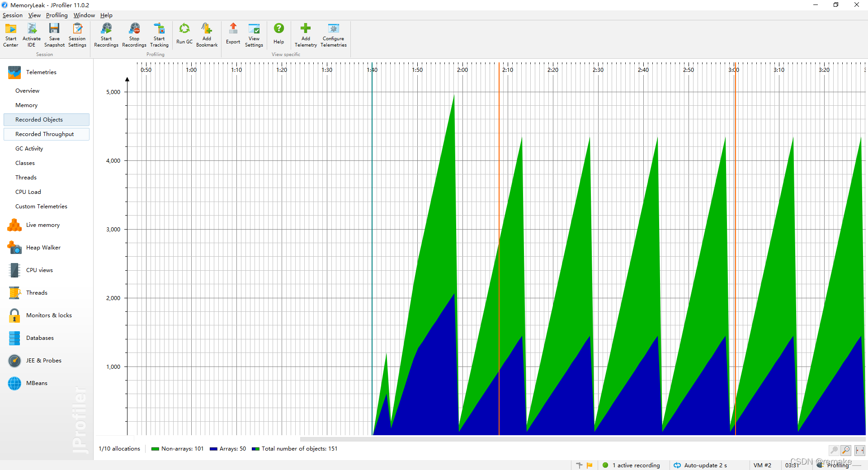Viewport: 868px width, 470px height.
Task: Add a bookmark to the timeline
Action: coord(207,35)
